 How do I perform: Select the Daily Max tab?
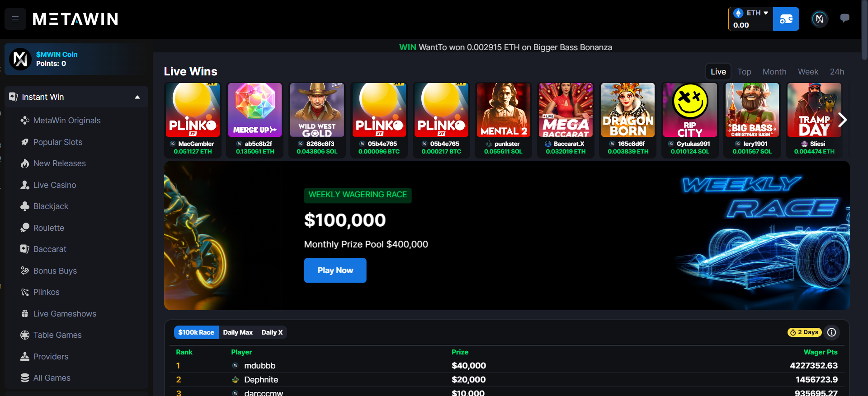238,332
